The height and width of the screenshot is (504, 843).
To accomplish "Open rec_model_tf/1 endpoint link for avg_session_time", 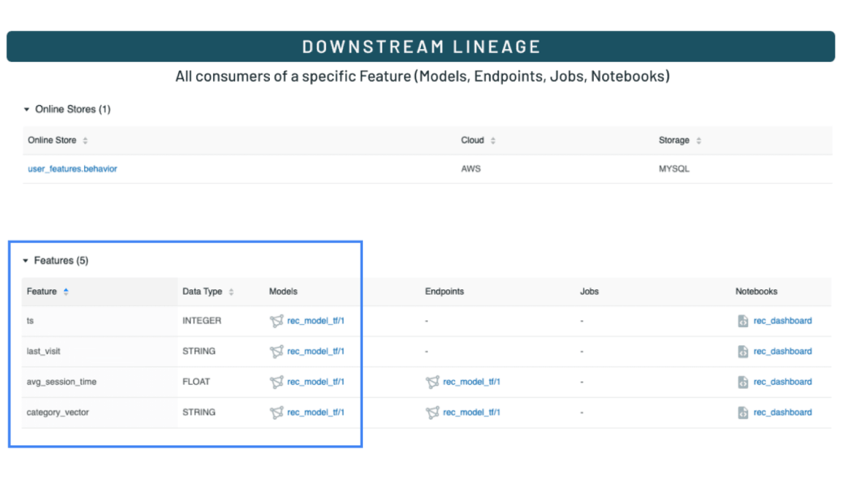I will click(x=471, y=382).
